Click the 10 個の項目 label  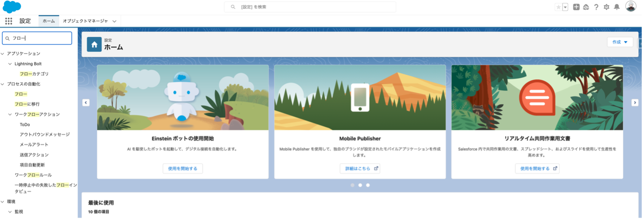tap(99, 212)
